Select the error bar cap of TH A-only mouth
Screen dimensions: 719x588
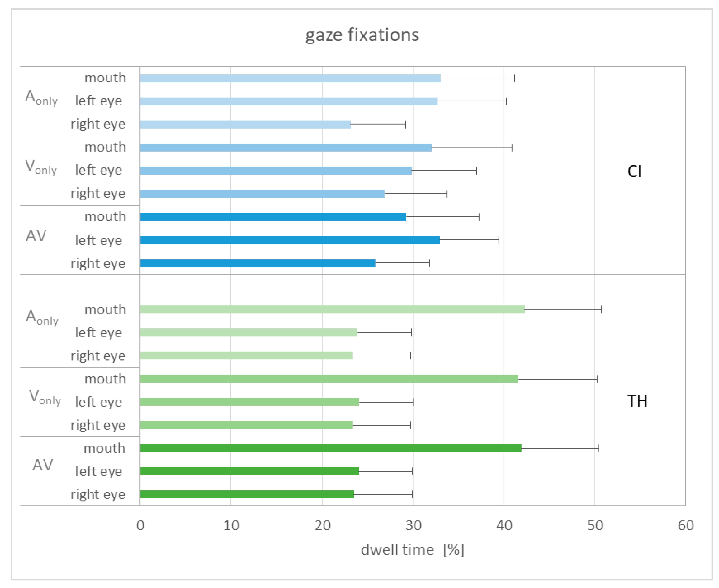(x=601, y=309)
